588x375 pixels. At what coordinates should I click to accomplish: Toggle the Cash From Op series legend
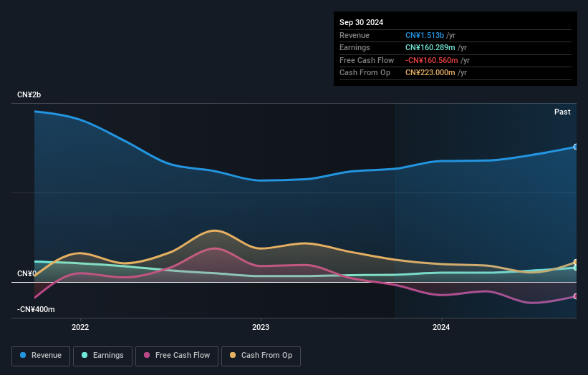[x=261, y=356]
